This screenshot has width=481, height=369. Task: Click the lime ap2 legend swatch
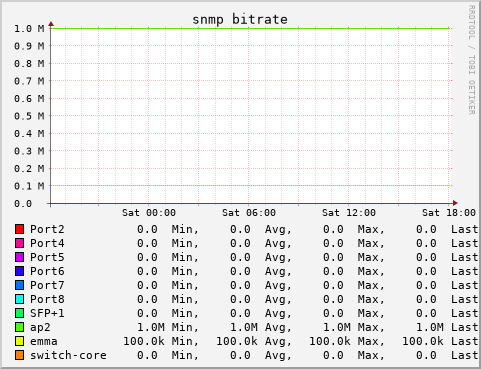pyautogui.click(x=19, y=327)
